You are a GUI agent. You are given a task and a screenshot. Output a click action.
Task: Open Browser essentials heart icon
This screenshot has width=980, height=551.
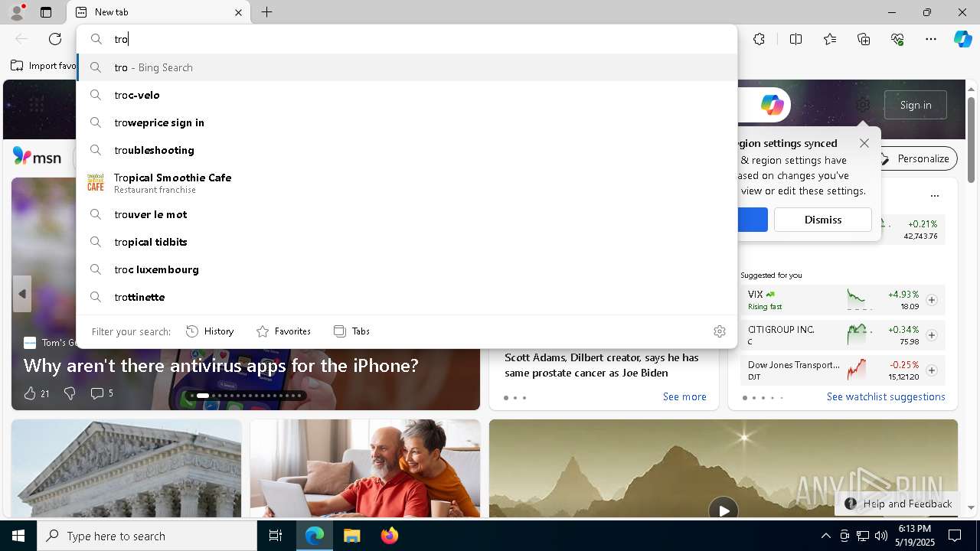coord(897,39)
